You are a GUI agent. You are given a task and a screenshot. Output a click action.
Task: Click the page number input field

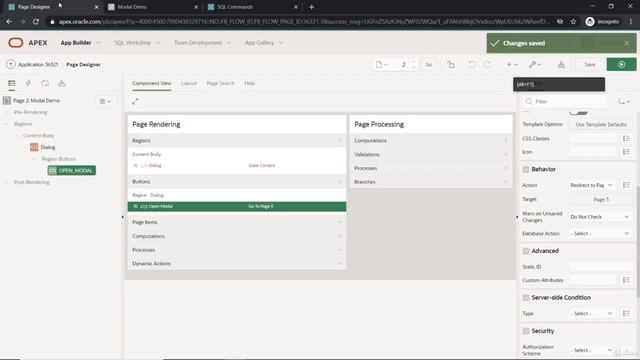click(x=402, y=64)
